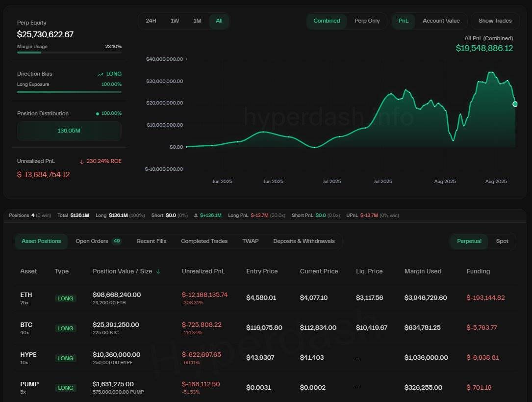This screenshot has height=402, width=532.
Task: Click the red down-arrow ROE icon
Action: coord(82,161)
